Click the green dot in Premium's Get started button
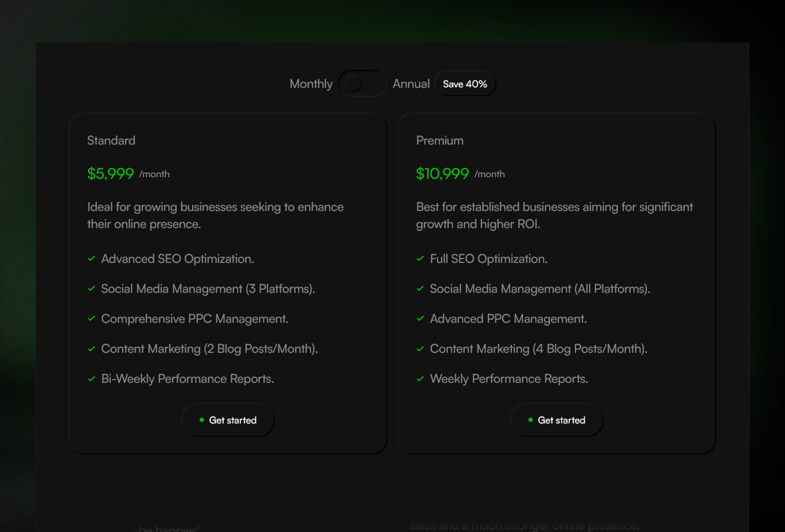Screen dimensions: 785x532 530,420
